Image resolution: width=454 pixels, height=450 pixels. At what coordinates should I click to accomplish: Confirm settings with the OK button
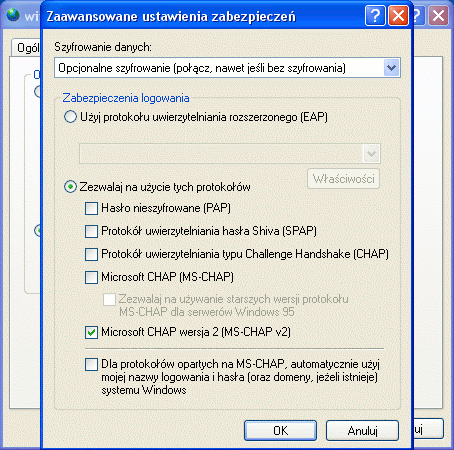[x=280, y=430]
